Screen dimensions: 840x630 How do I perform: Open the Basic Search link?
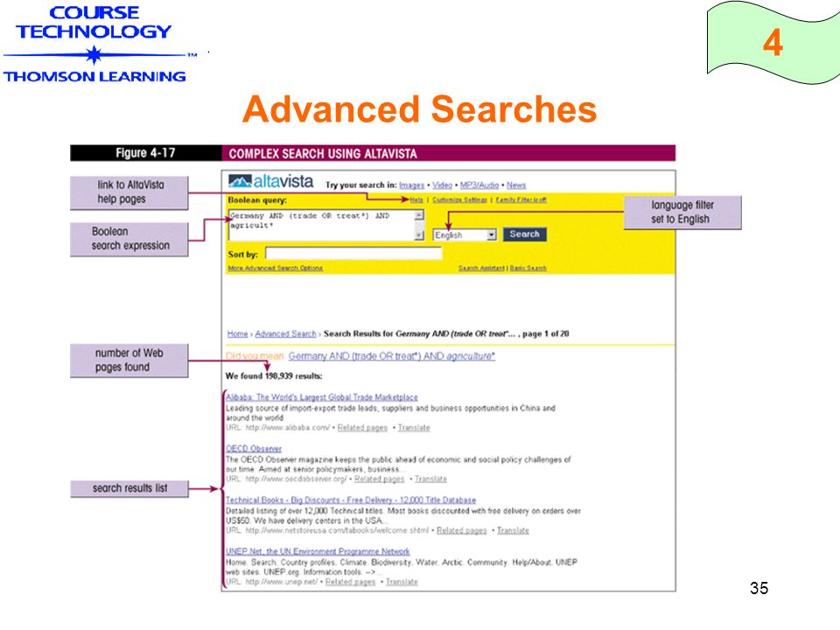point(528,268)
